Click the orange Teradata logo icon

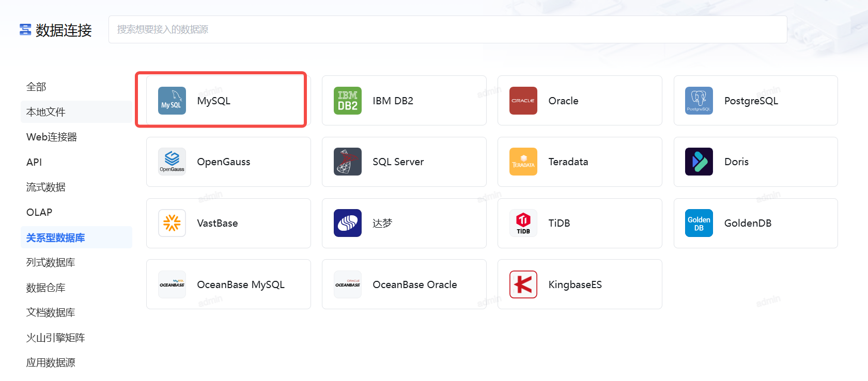pyautogui.click(x=523, y=162)
